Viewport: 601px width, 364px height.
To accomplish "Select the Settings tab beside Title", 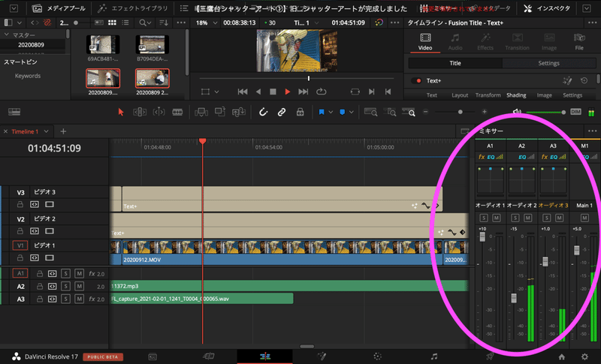I will click(x=549, y=63).
